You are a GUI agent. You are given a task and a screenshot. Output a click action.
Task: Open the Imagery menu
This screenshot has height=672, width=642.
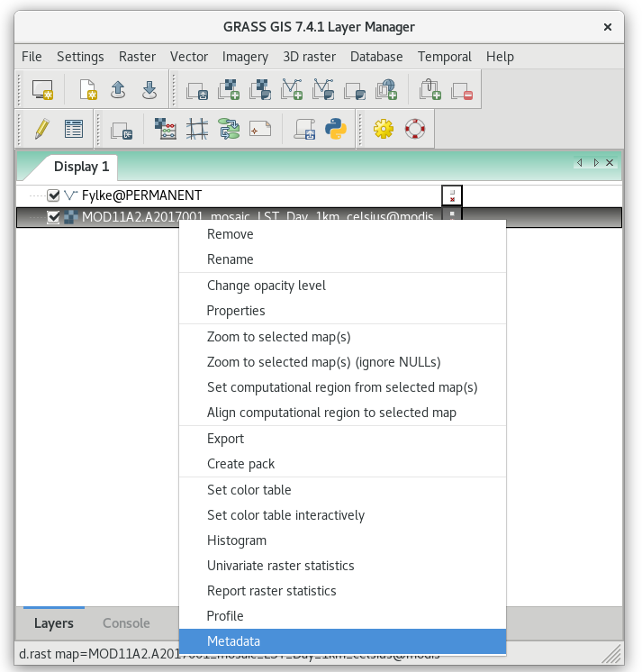245,57
